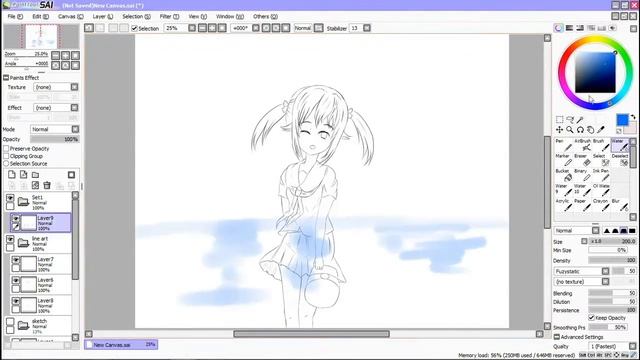
Task: Show the sketch folder
Action: pos(10,322)
